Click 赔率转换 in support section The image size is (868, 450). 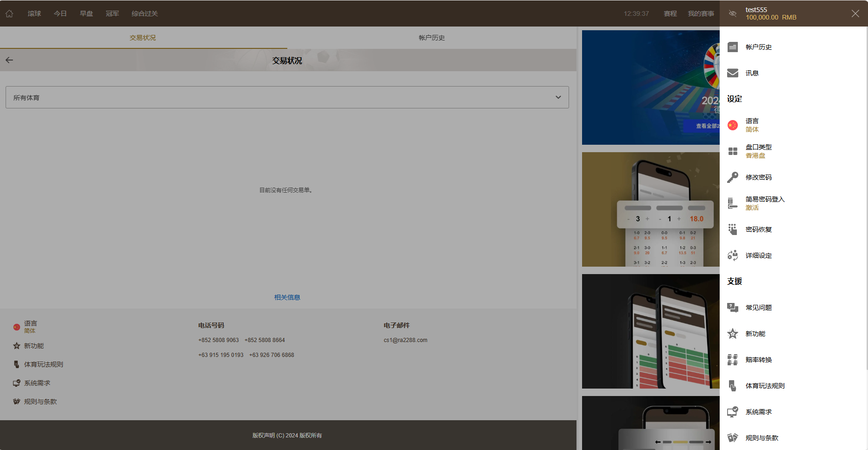tap(758, 360)
